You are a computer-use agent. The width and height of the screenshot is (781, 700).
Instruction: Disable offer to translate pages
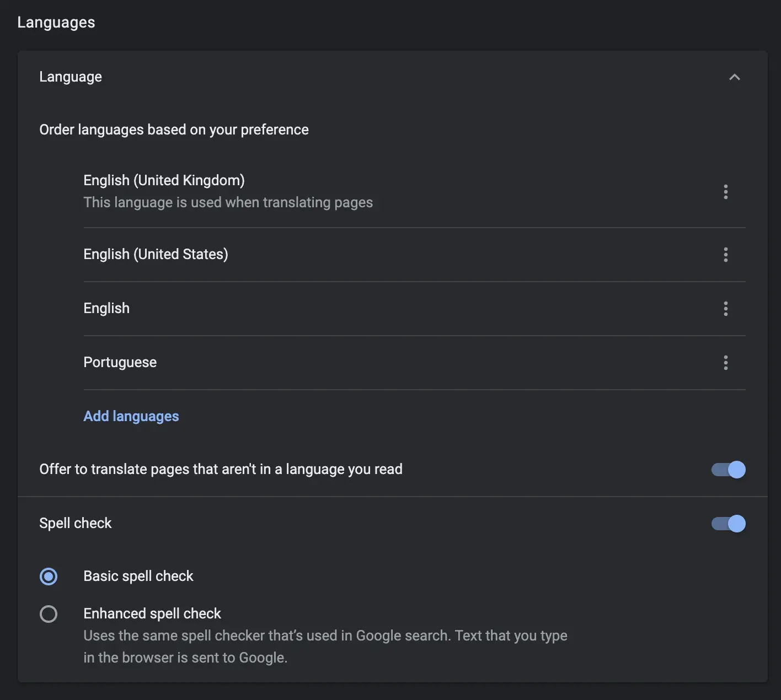click(x=727, y=469)
